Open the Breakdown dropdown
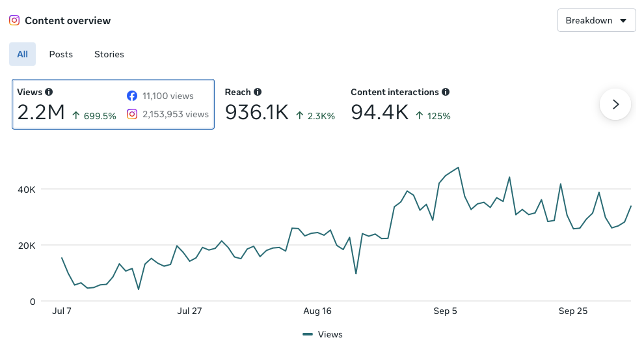Screen dimensions: 644x342 click(x=597, y=21)
